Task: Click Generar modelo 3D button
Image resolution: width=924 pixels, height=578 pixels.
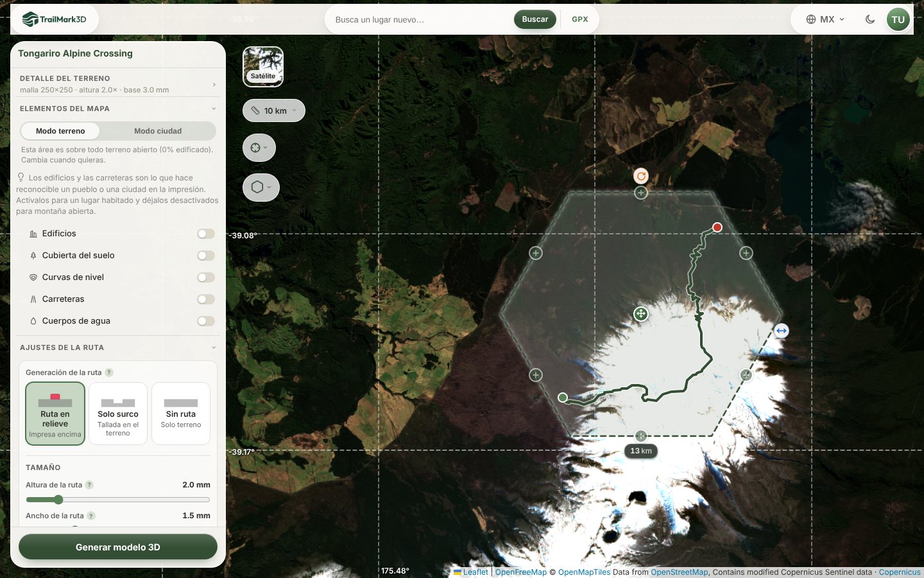Action: 118,547
